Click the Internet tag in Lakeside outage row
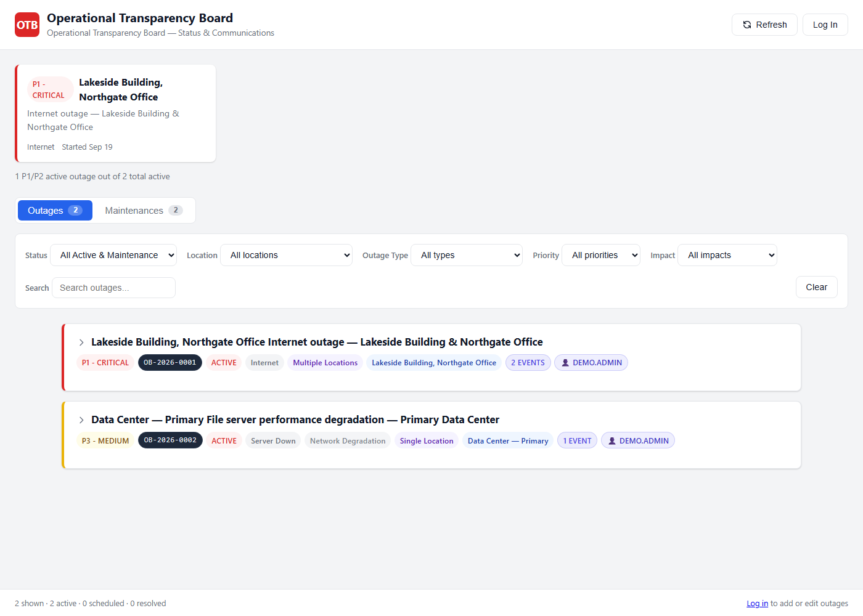Screen dimensions: 863x616 pos(264,363)
